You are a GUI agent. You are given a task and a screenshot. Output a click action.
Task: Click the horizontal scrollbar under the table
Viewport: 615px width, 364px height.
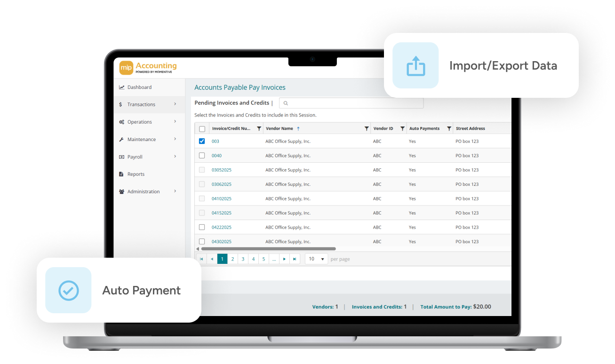pos(268,249)
